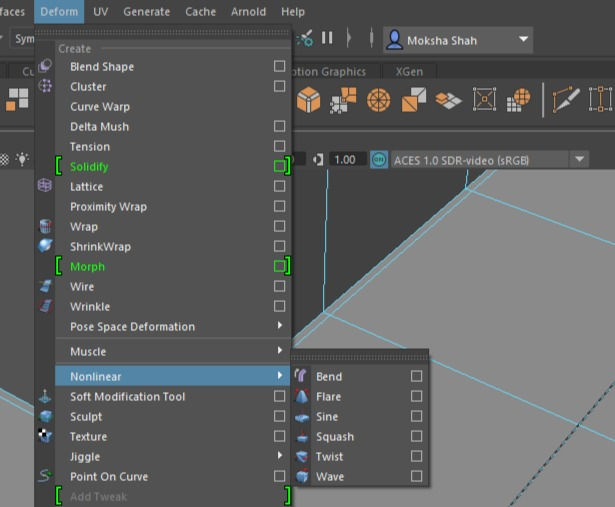
Task: Click the pen knife cut tool shelf icon
Action: [566, 100]
